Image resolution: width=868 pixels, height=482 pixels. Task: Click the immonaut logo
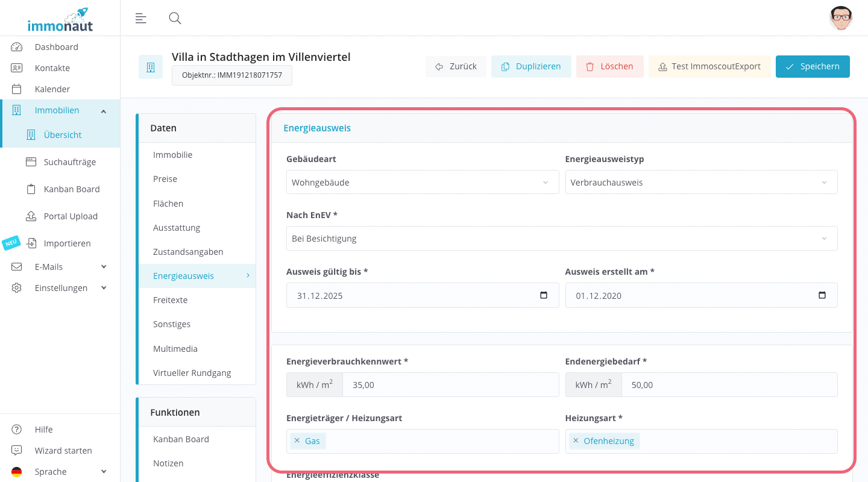[x=60, y=19]
